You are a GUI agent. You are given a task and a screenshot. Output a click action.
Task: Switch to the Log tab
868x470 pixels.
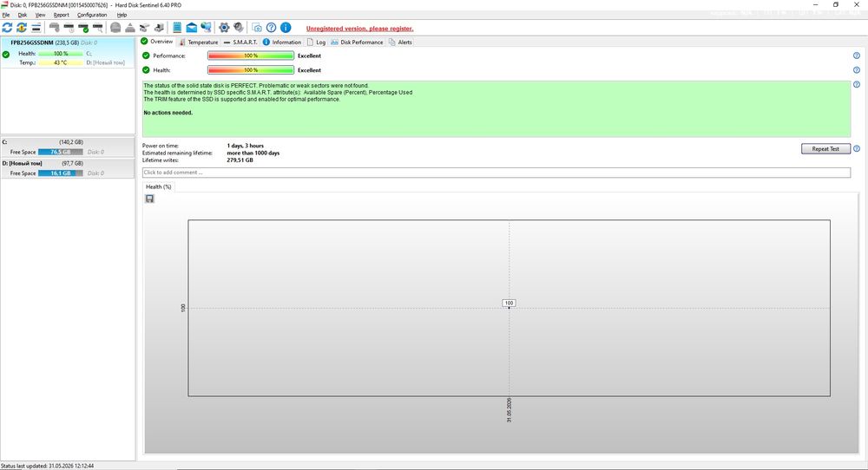[x=317, y=42]
